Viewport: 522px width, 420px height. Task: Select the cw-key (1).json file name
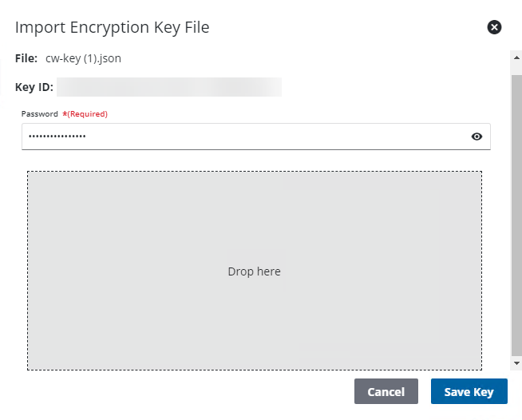[83, 58]
